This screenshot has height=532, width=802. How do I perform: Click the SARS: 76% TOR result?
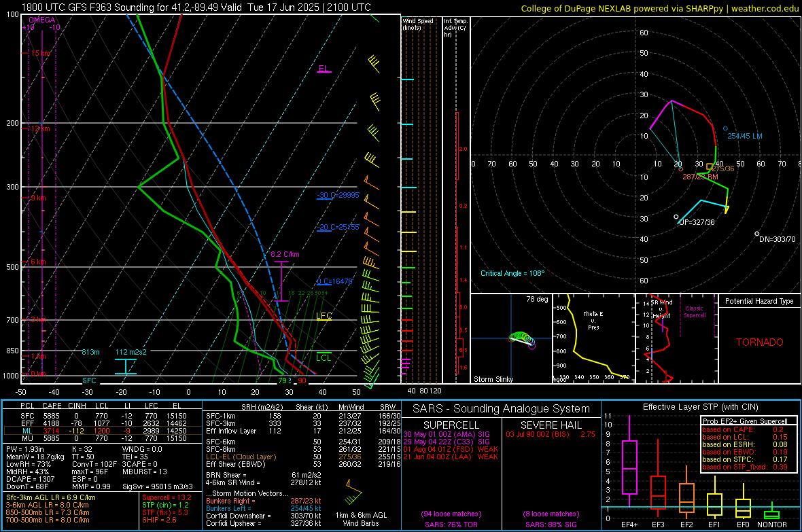(451, 525)
